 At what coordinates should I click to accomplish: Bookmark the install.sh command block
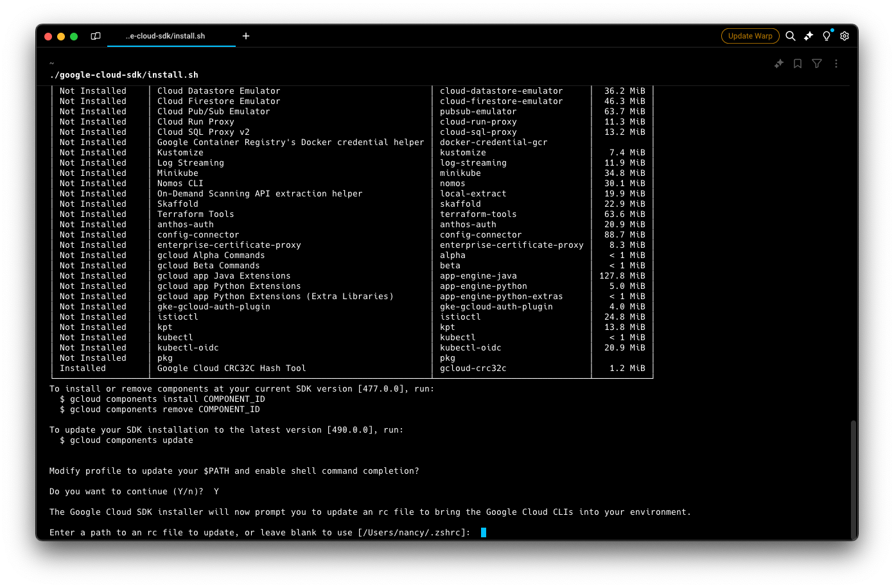coord(798,64)
